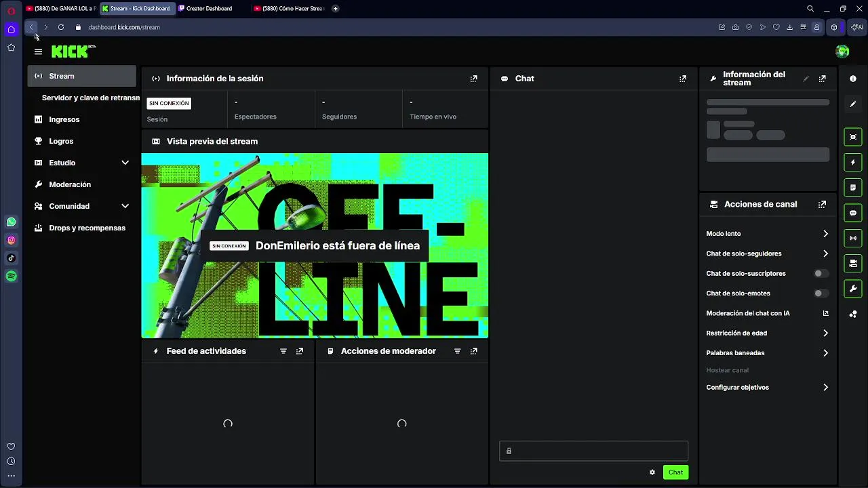The width and height of the screenshot is (868, 488).
Task: Click the Tiempo en vivo stat label
Action: (433, 117)
